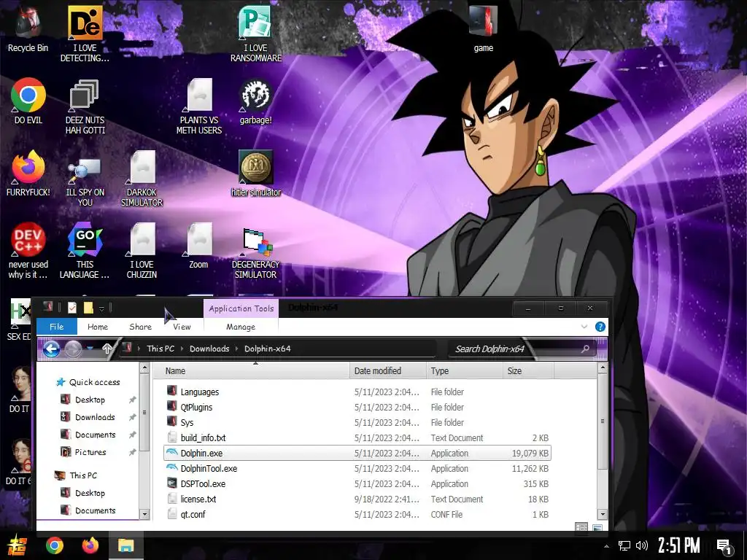Switch to Details view icon in status bar
Image resolution: width=747 pixels, height=560 pixels.
(x=581, y=527)
